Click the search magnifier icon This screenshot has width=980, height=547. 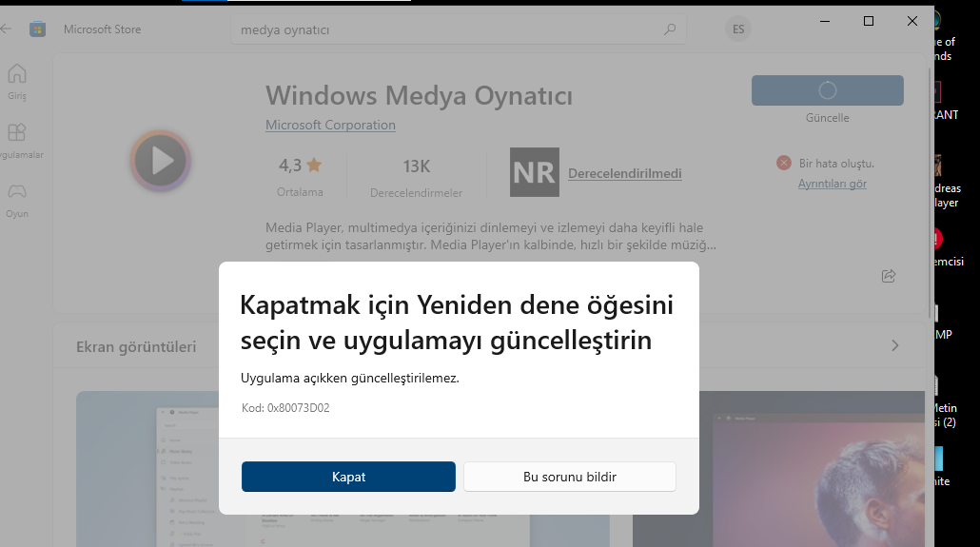[x=670, y=29]
